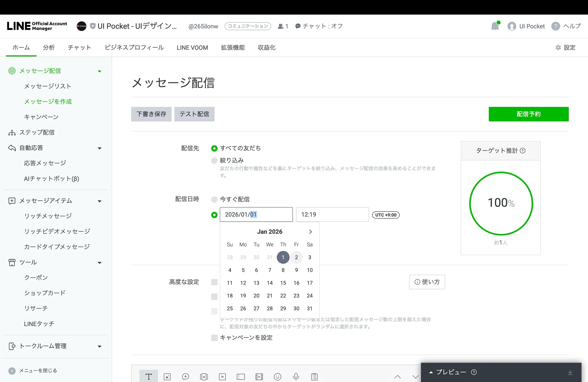Screen dimensions: 588x382
Task: Open the 収益化 tab
Action: tap(267, 47)
